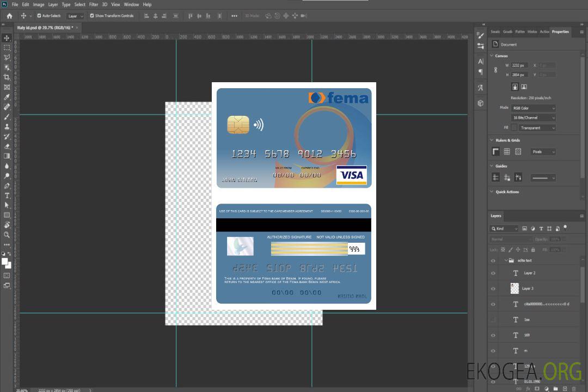The image size is (588, 392).
Task: Open the Image menu
Action: point(38,4)
